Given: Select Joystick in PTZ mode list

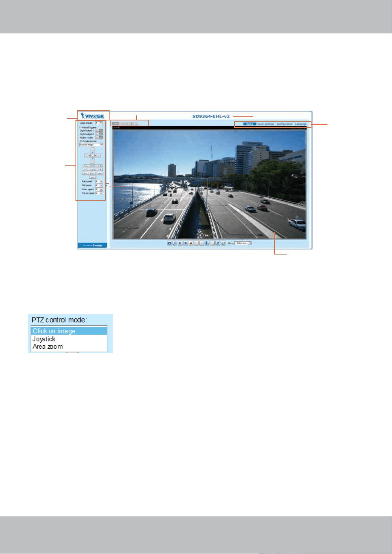Looking at the screenshot, I should [x=69, y=339].
